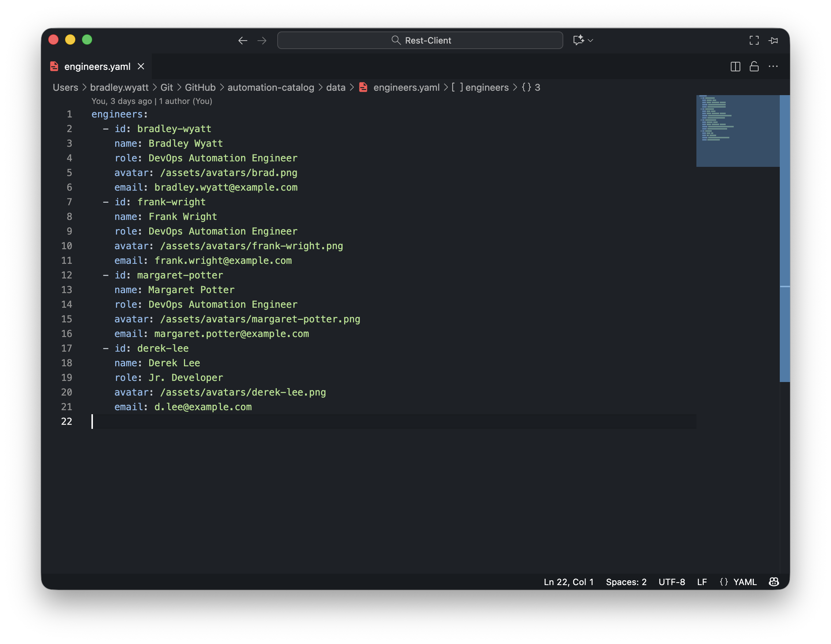
Task: Change the YAML language mode
Action: (744, 582)
